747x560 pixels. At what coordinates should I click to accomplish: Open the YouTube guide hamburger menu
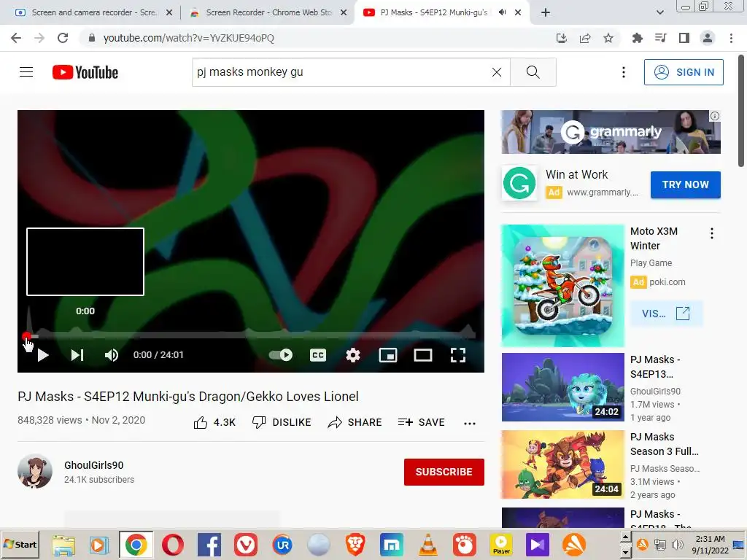(26, 72)
